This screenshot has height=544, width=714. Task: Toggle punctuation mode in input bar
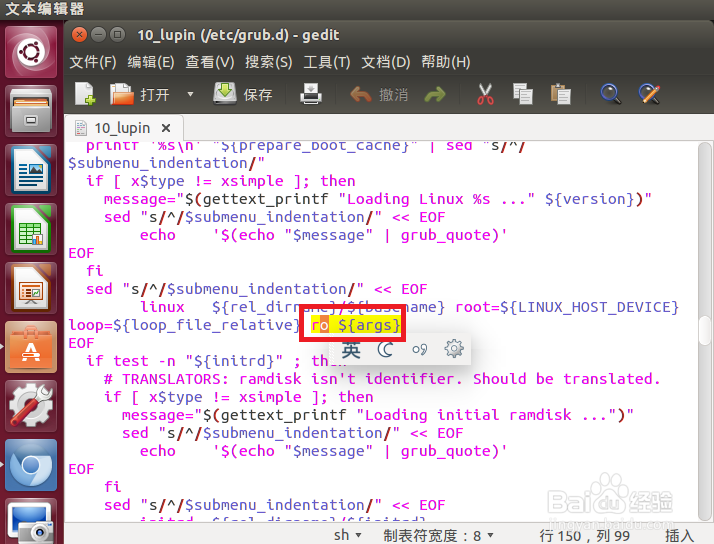(x=419, y=350)
